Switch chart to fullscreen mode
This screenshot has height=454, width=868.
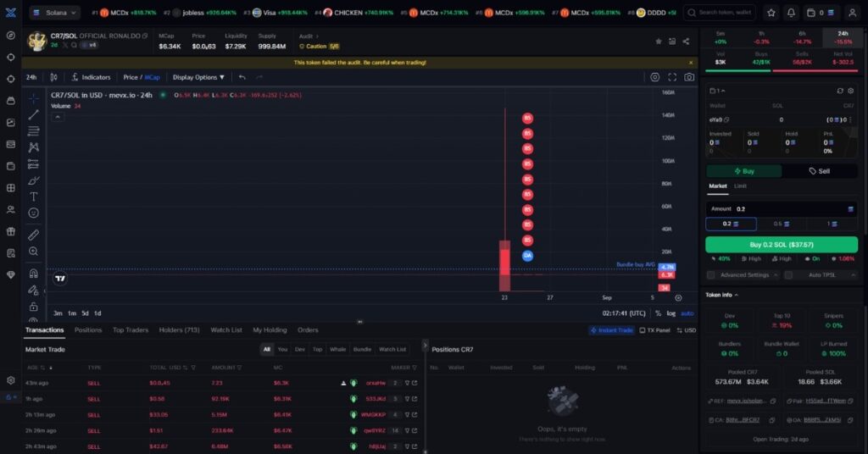tap(672, 77)
